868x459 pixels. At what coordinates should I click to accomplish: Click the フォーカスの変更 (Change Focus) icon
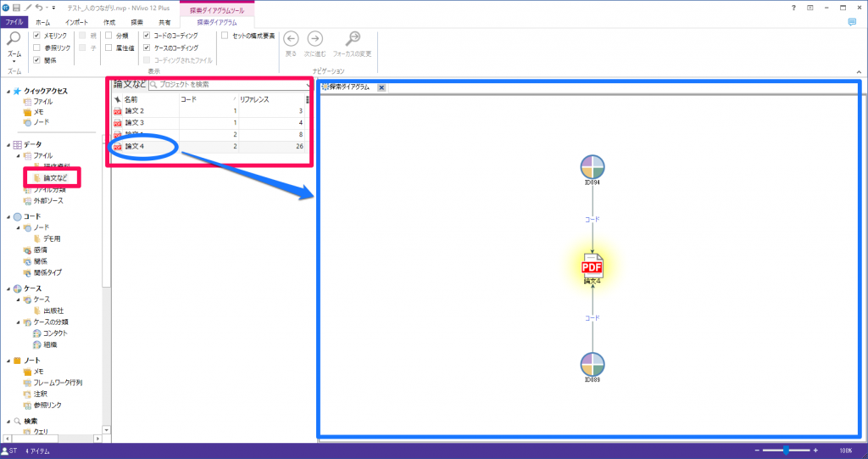click(353, 39)
